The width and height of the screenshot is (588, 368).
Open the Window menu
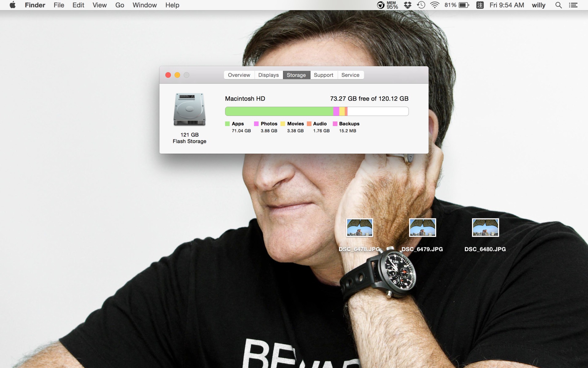coord(145,5)
